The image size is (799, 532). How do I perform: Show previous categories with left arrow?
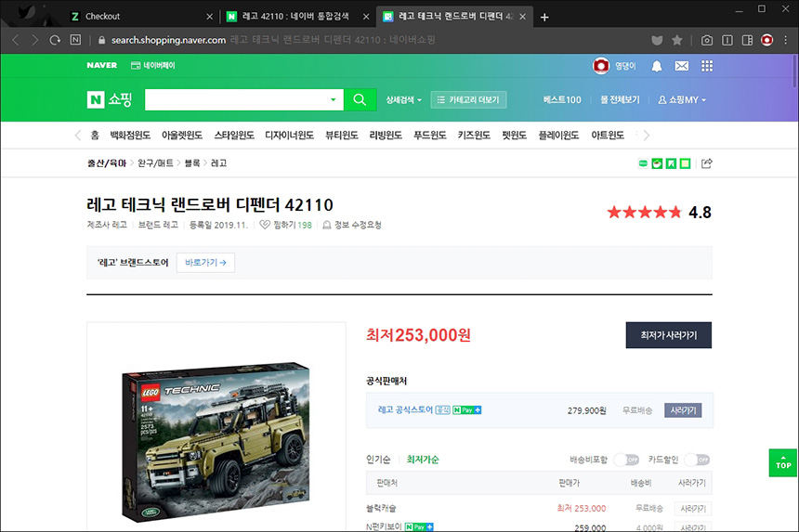pos(77,136)
